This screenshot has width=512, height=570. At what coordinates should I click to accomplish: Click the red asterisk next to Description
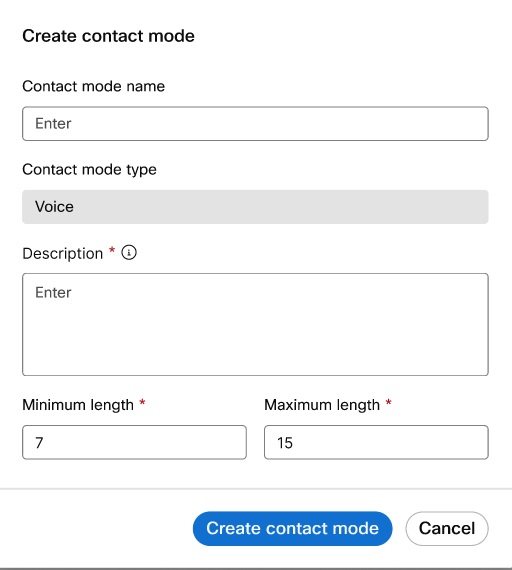click(112, 250)
